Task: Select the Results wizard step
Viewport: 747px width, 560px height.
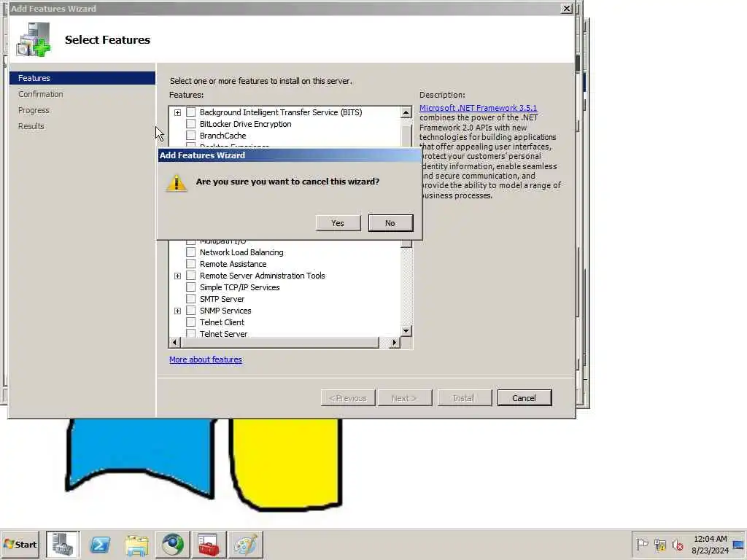Action: [31, 126]
